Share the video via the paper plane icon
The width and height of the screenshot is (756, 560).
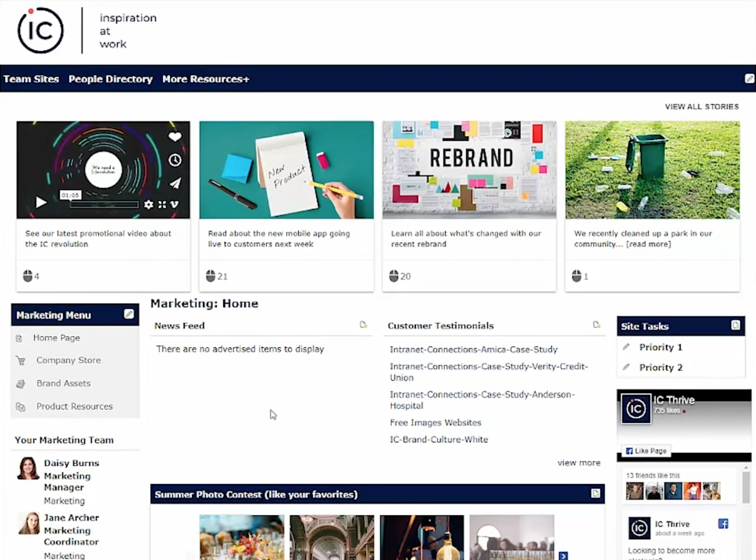pyautogui.click(x=174, y=183)
